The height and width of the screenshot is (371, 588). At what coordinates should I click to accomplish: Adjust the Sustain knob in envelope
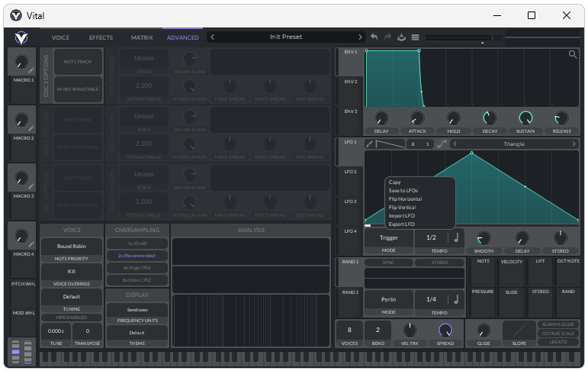(525, 118)
